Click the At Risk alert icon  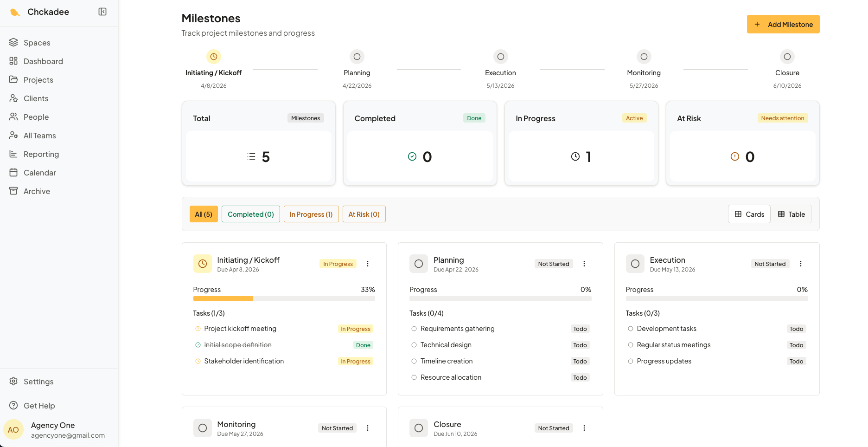[x=735, y=156]
